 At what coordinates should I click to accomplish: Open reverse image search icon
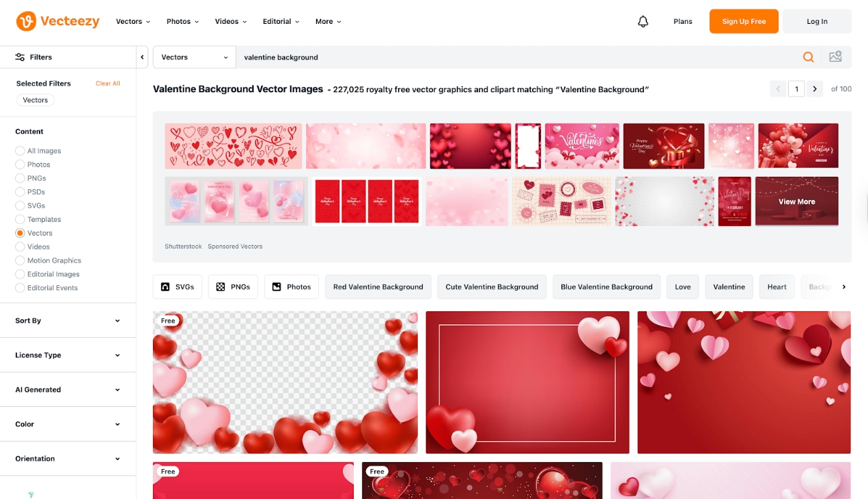pos(835,57)
